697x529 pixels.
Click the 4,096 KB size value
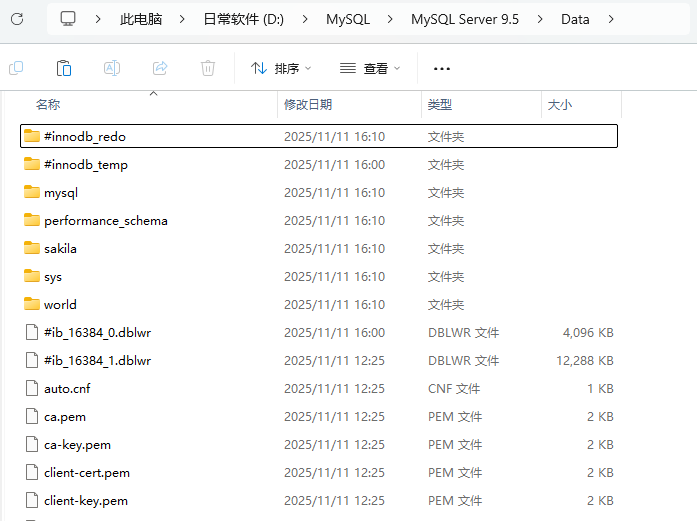[x=588, y=333]
